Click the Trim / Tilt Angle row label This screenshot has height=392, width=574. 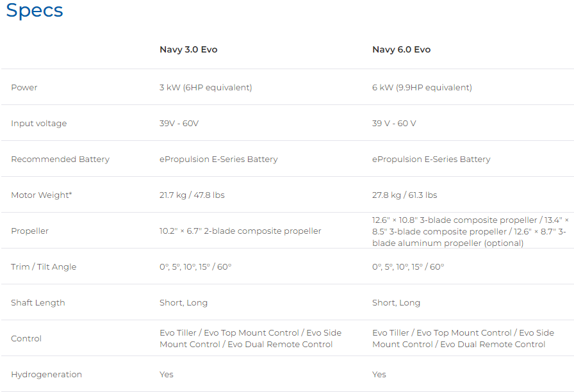point(44,266)
